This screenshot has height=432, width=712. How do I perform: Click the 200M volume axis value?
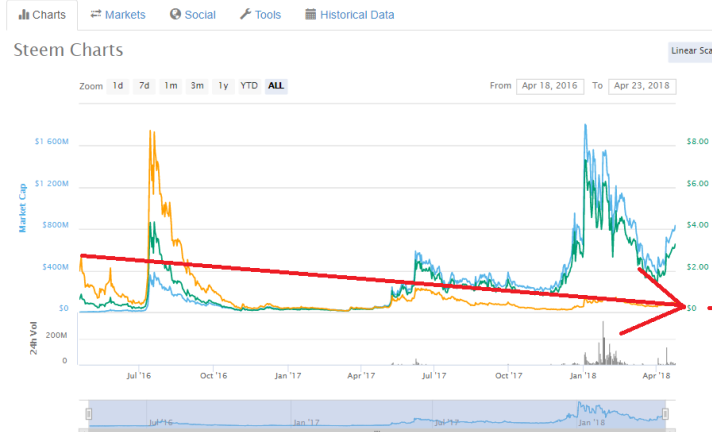56,335
